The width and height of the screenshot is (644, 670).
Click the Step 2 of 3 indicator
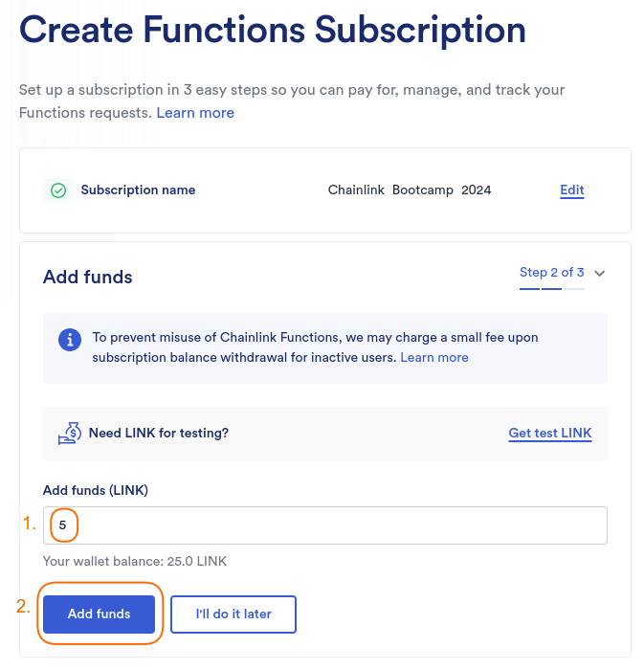coord(551,272)
